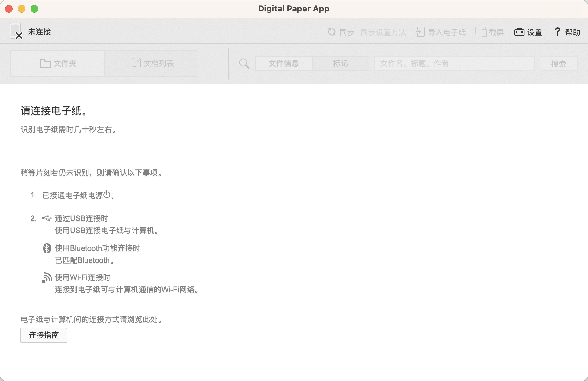
Task: Click the Bluetooth connection icon
Action: click(47, 248)
